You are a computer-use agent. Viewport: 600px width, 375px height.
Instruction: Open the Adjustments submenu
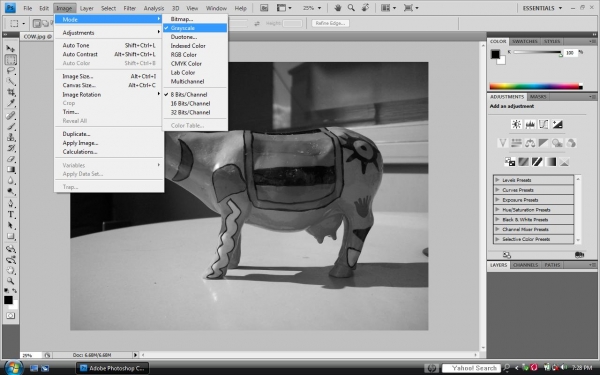109,33
